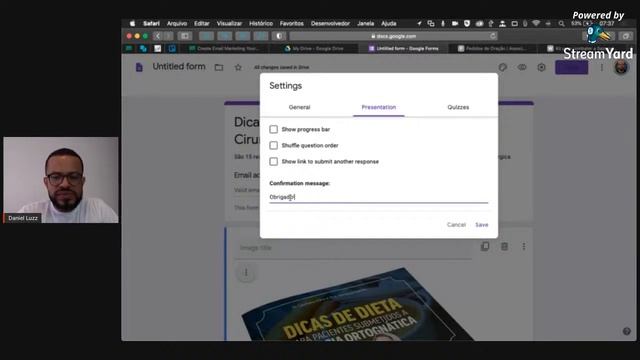This screenshot has height=360, width=640.
Task: Cancel the Settings dialog
Action: [456, 225]
